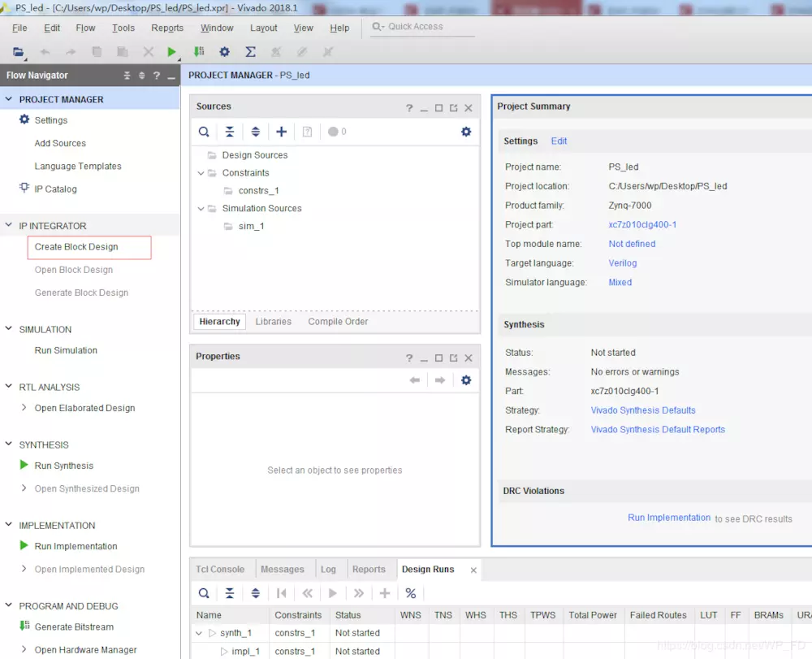Image resolution: width=812 pixels, height=659 pixels.
Task: Expand Open Elaborated Design
Action: tap(24, 408)
